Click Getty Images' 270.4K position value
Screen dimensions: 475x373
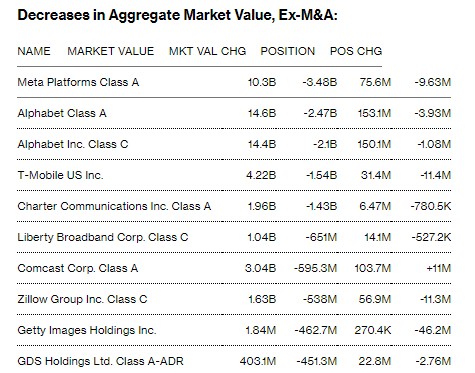(x=373, y=330)
